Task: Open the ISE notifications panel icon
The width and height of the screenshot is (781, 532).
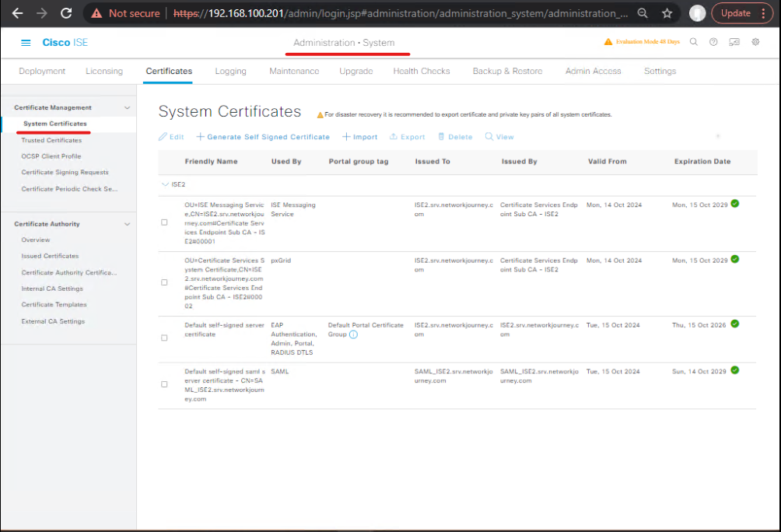Action: coord(734,42)
